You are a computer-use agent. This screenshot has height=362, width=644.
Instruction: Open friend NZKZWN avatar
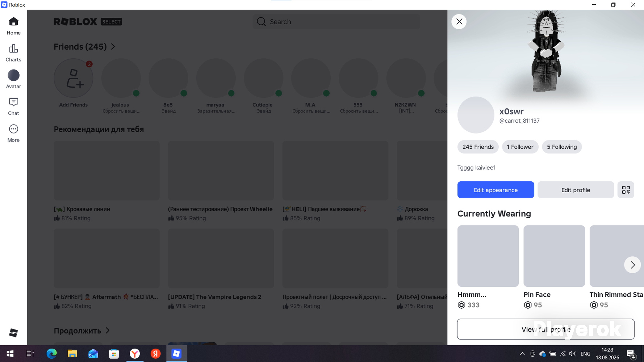point(406,78)
